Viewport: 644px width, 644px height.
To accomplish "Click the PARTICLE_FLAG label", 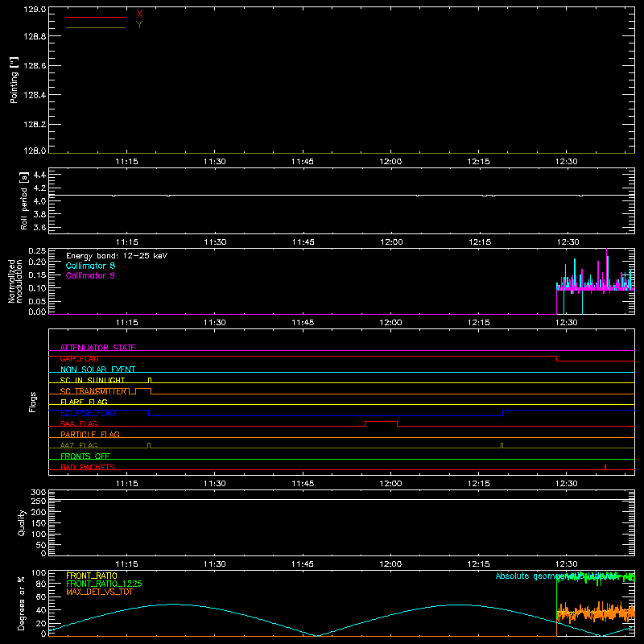I will (x=90, y=435).
